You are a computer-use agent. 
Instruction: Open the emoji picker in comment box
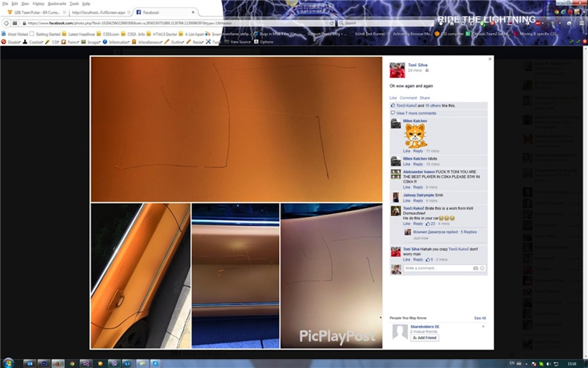pos(482,268)
